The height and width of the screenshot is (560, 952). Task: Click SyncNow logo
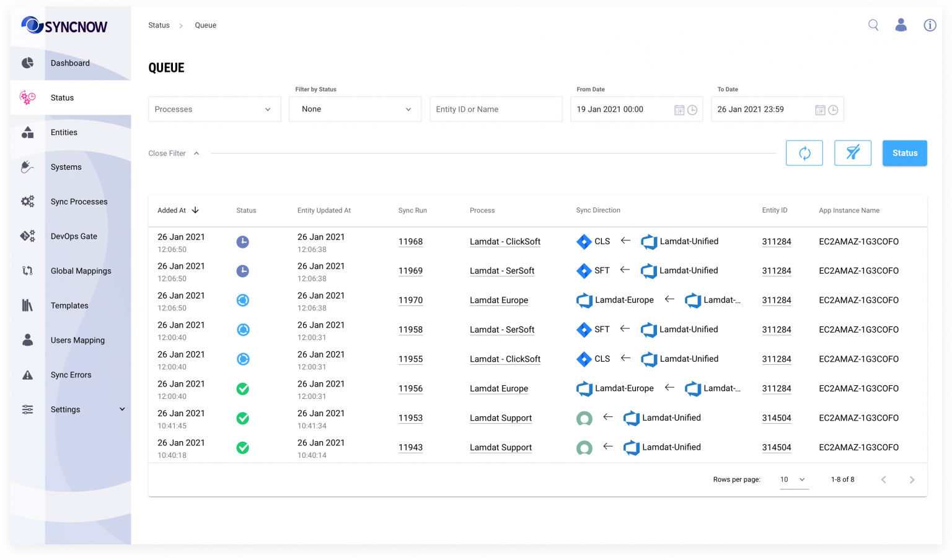click(x=64, y=25)
